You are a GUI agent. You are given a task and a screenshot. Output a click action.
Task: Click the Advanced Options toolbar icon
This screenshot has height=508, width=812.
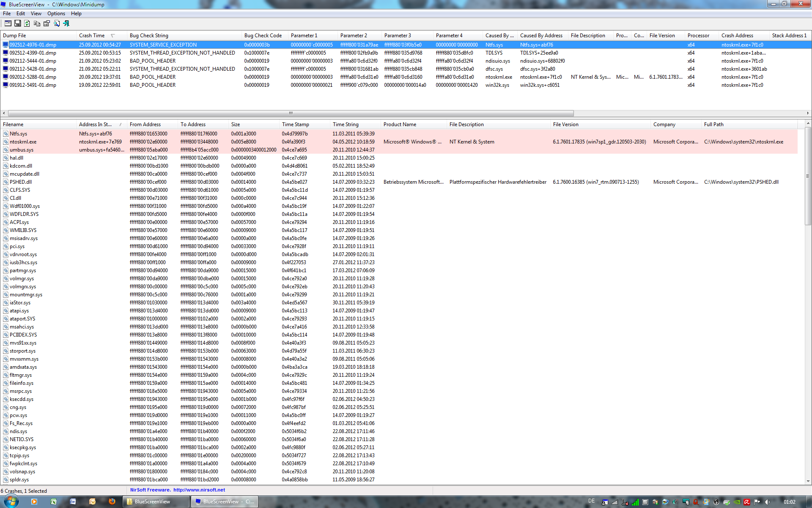(8, 23)
